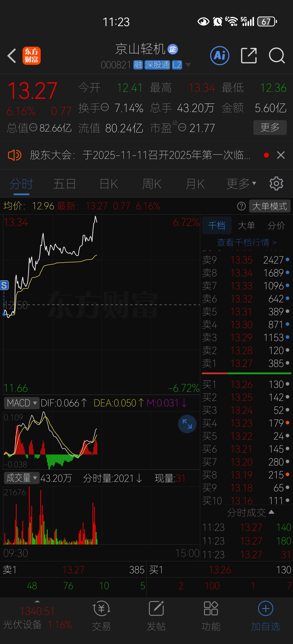Tap the orange dot beside 买4
This screenshot has width=293, height=644.
(x=287, y=423)
